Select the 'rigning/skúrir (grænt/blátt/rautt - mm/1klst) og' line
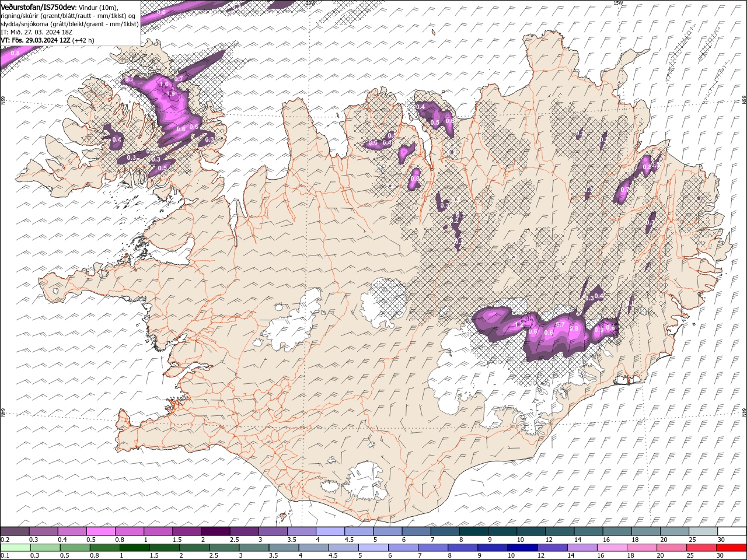Image resolution: width=747 pixels, height=560 pixels. click(x=68, y=15)
